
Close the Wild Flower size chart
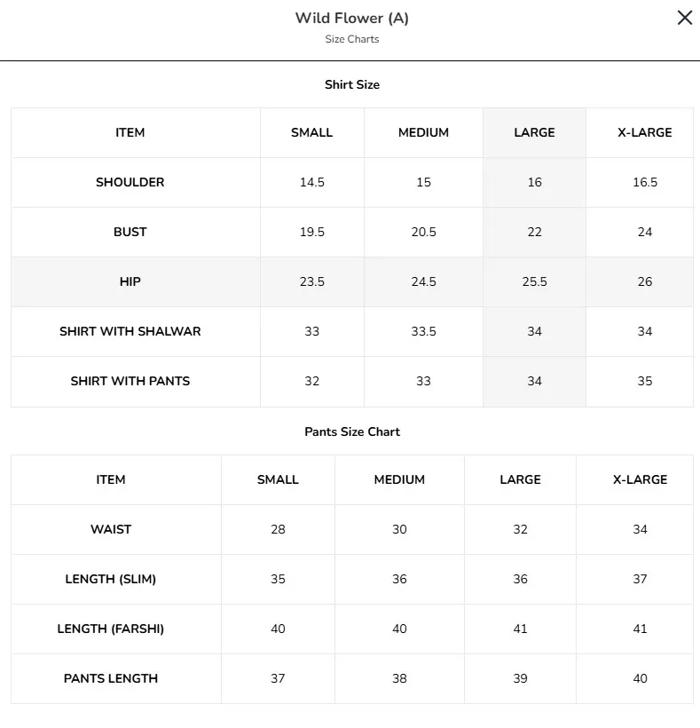684,18
